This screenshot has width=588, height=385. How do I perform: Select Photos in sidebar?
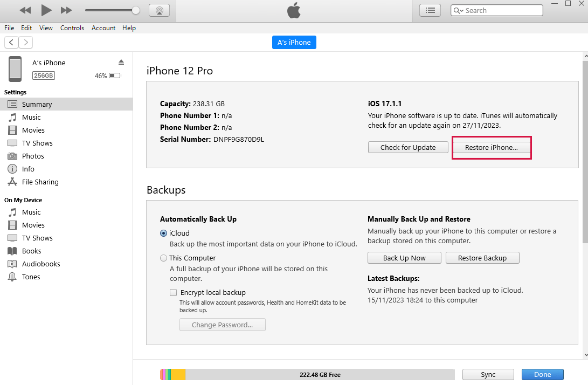(x=66, y=156)
